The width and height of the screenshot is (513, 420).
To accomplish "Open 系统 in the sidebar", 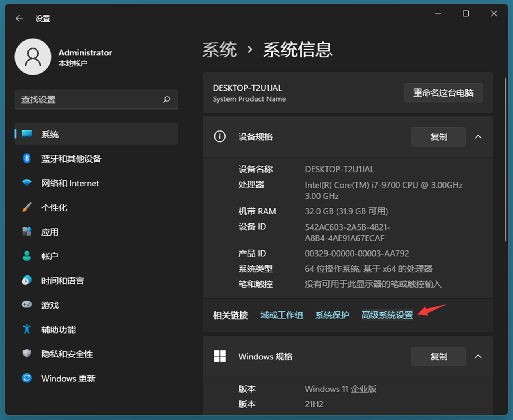I will tap(96, 134).
